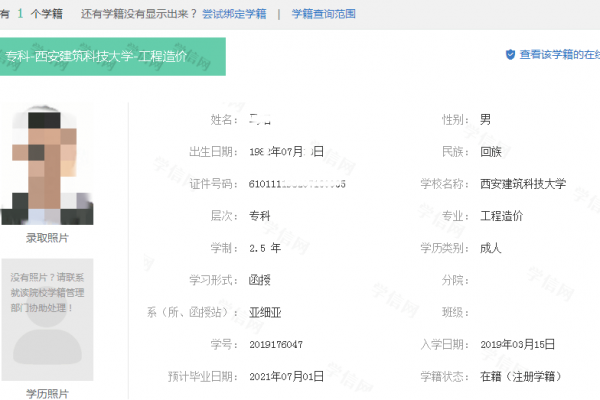Viewport: 600px width, 400px height.
Task: Open the 尝试绑定学籍 link
Action: tap(234, 15)
